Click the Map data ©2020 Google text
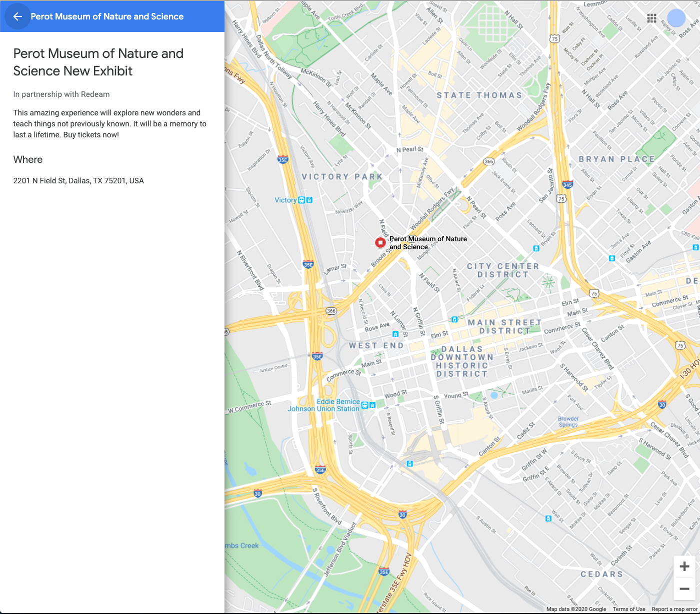Image resolution: width=700 pixels, height=614 pixels. pos(576,610)
